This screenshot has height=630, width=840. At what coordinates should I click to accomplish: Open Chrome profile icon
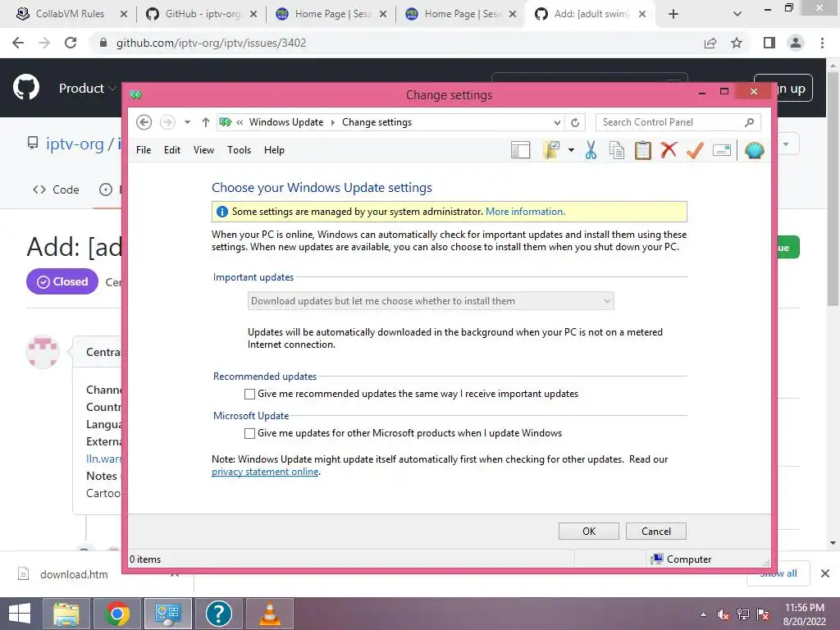click(796, 43)
